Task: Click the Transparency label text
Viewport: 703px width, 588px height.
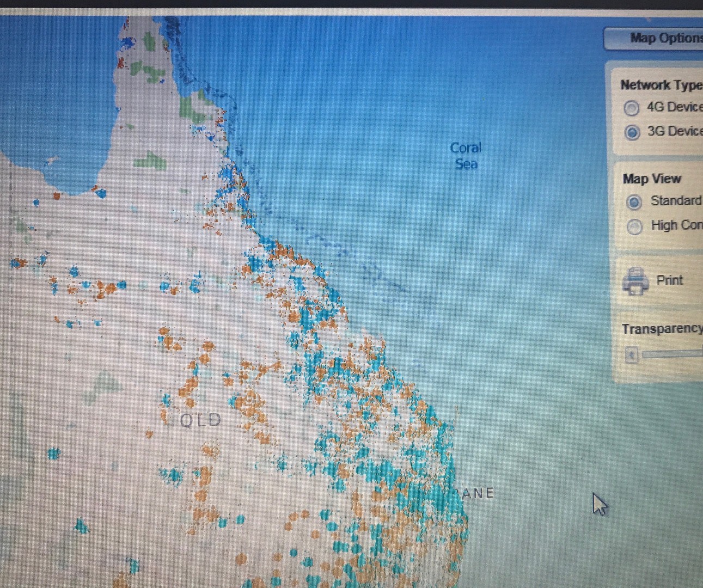Action: 662,329
